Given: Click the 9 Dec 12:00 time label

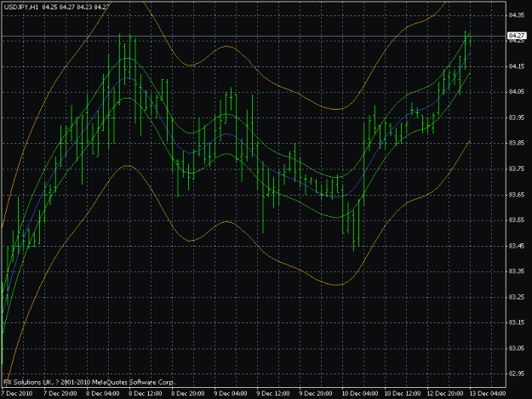Looking at the screenshot, I should tap(273, 394).
